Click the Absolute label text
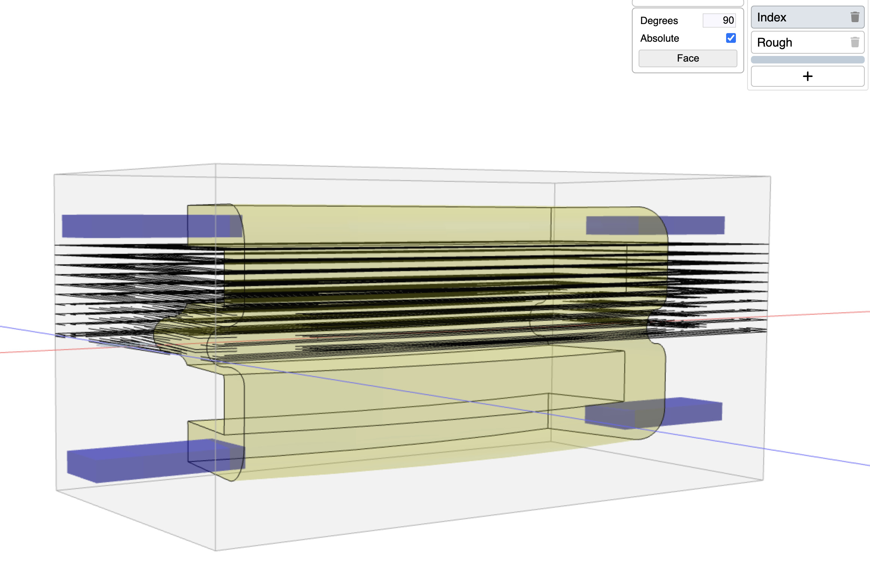 [660, 38]
